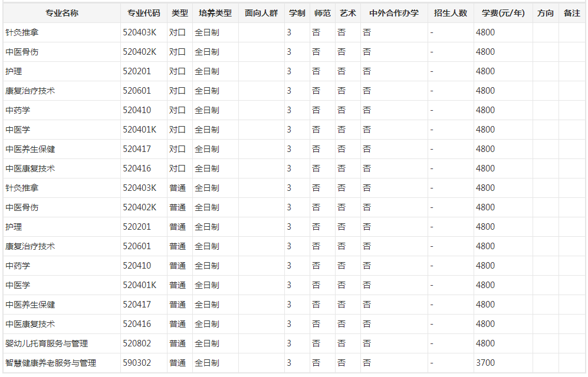Click the 婴幼儿托育服务与管理 major name
This screenshot has width=588, height=377.
tap(47, 343)
